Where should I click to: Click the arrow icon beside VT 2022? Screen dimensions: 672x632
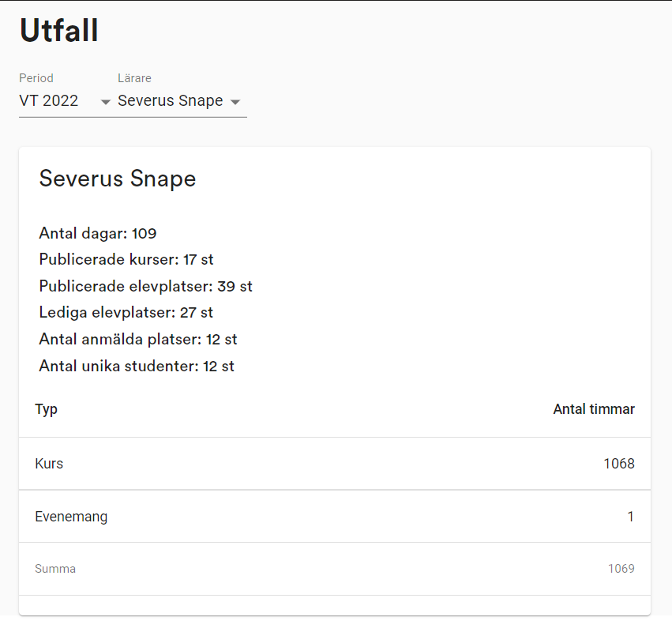pos(105,102)
